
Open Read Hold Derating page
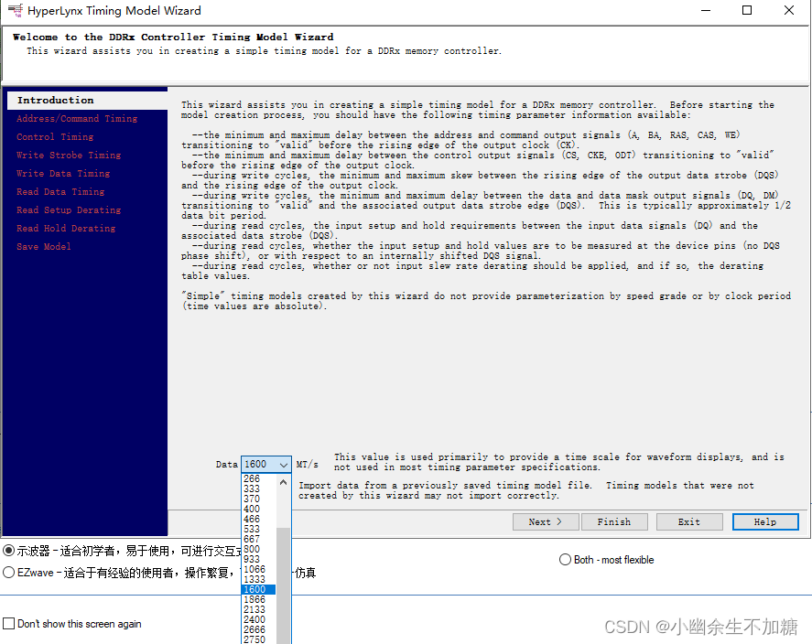click(66, 228)
